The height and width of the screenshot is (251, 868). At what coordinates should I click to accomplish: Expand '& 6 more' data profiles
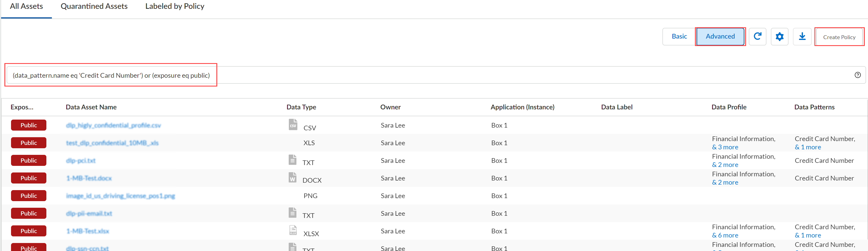(x=725, y=235)
